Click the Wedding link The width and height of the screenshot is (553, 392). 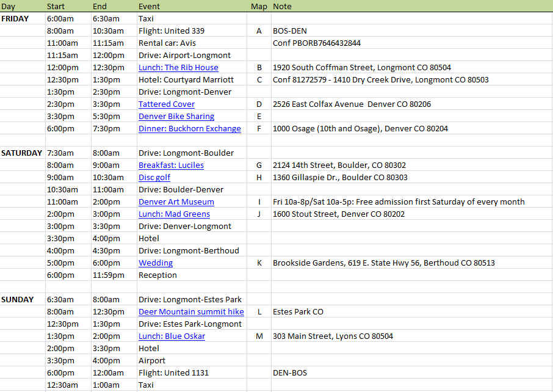coord(156,263)
